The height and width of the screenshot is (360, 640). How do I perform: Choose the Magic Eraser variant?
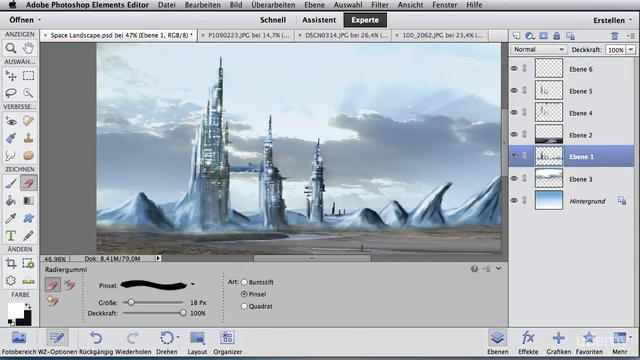pyautogui.click(x=53, y=301)
